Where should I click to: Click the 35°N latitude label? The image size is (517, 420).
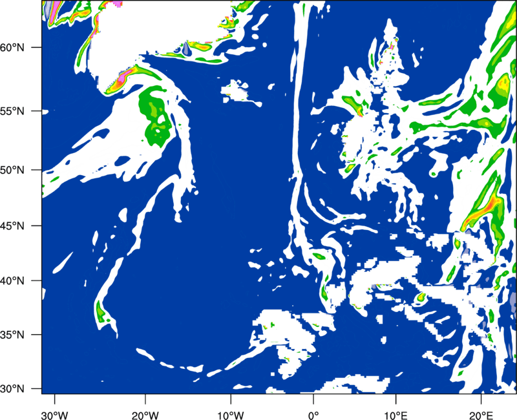tap(12, 335)
